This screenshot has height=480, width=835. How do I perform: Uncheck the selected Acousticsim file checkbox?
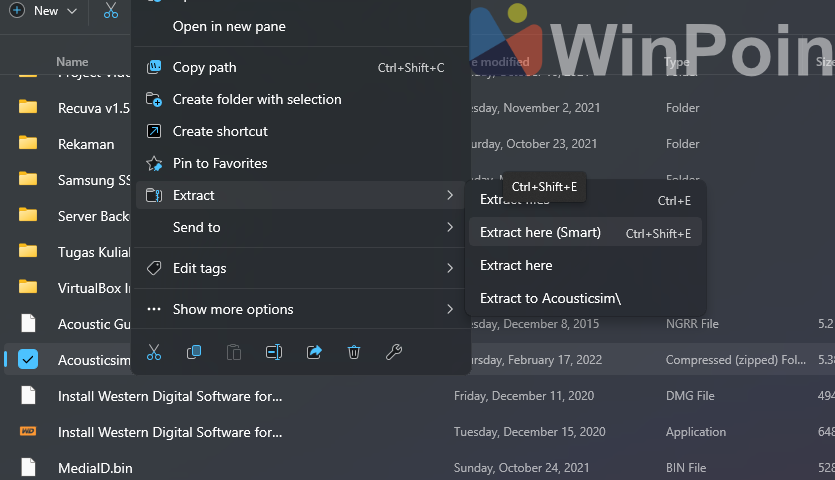(28, 360)
